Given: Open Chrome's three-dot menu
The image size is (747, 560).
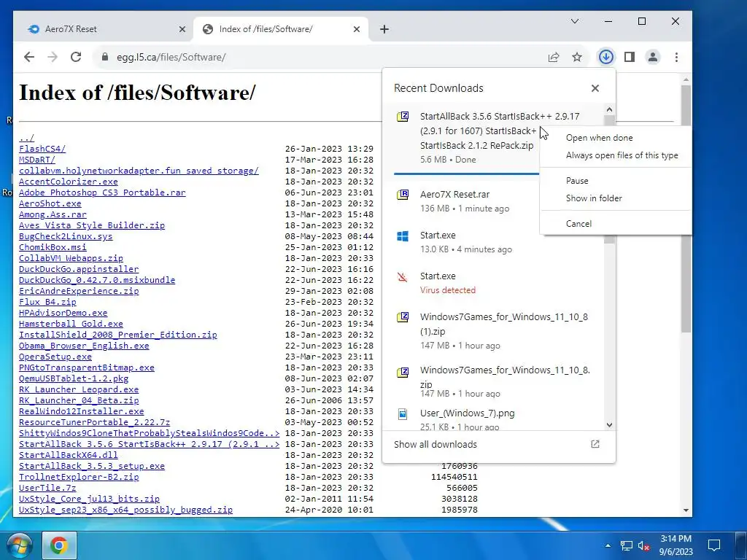Looking at the screenshot, I should click(676, 57).
